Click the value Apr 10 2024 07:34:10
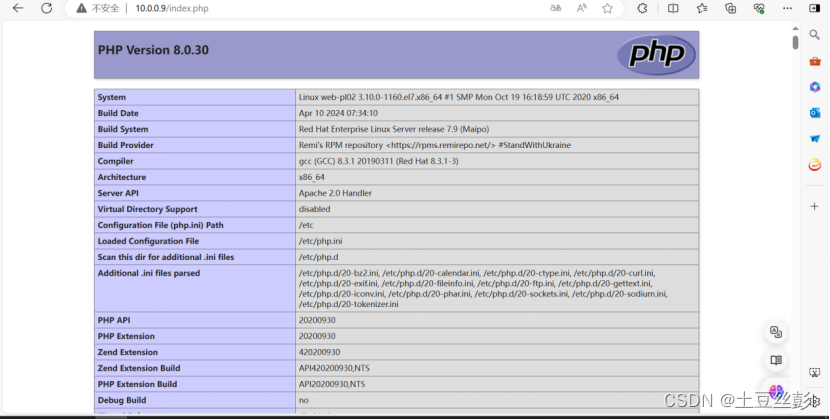The height and width of the screenshot is (420, 830). (338, 113)
